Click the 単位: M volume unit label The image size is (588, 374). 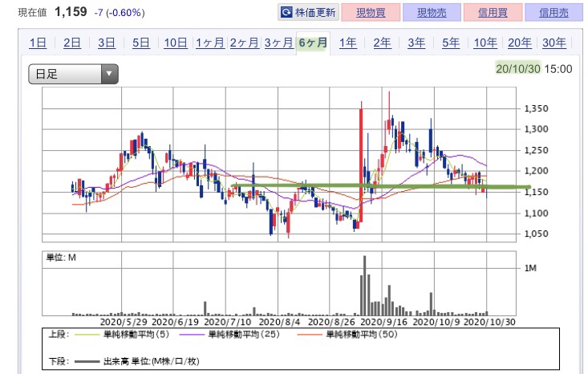[x=61, y=258]
